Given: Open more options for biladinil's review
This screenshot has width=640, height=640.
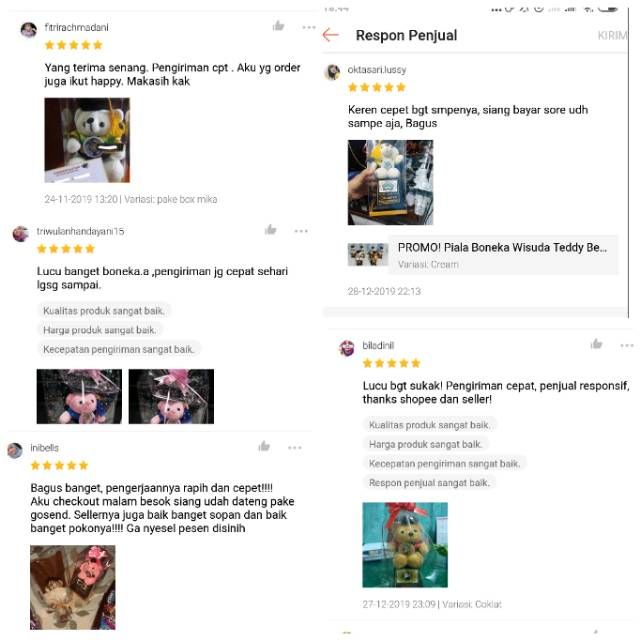Looking at the screenshot, I should point(627,346).
